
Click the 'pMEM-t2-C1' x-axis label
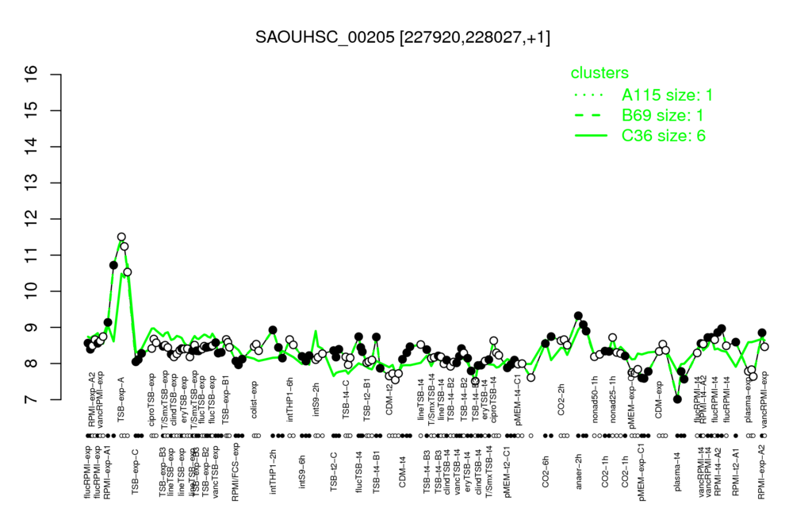coord(507,472)
